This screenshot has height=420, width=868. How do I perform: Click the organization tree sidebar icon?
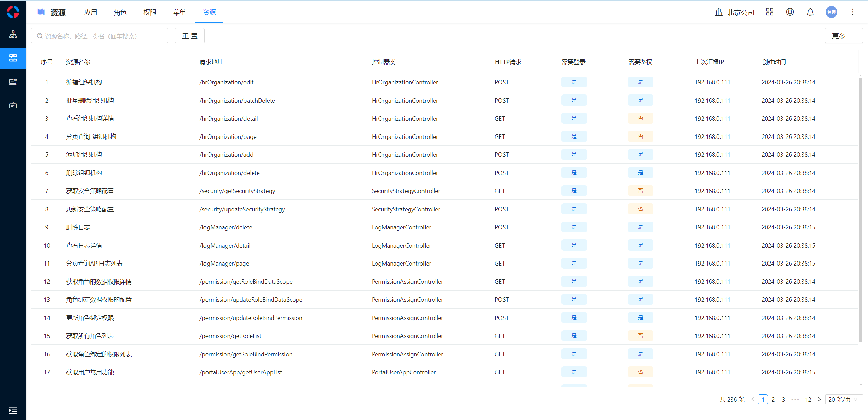pyautogui.click(x=13, y=34)
